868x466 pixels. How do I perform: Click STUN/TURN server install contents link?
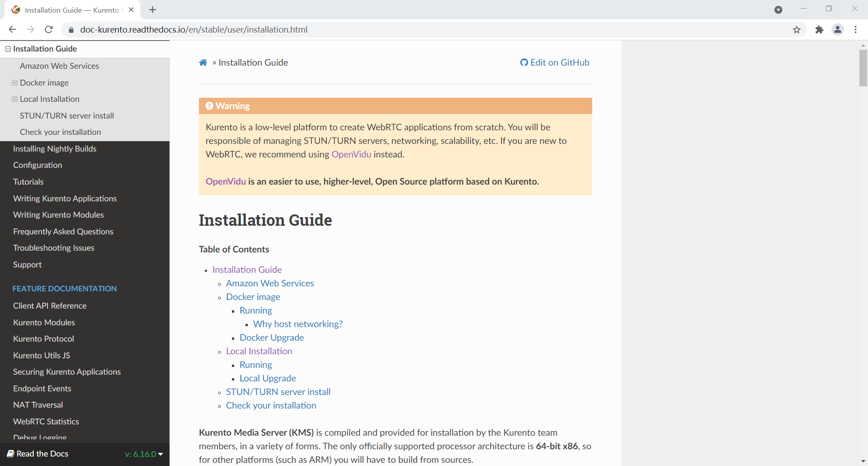(x=278, y=392)
